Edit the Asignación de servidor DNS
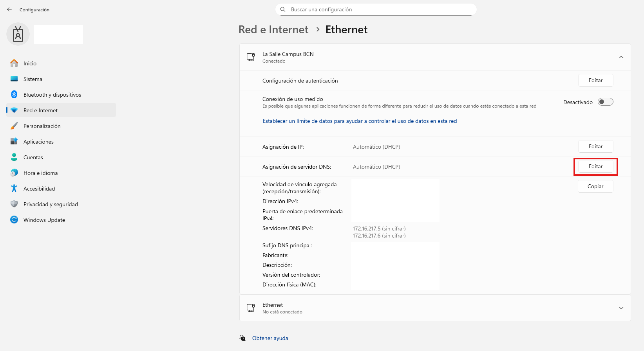This screenshot has height=351, width=644. (596, 166)
